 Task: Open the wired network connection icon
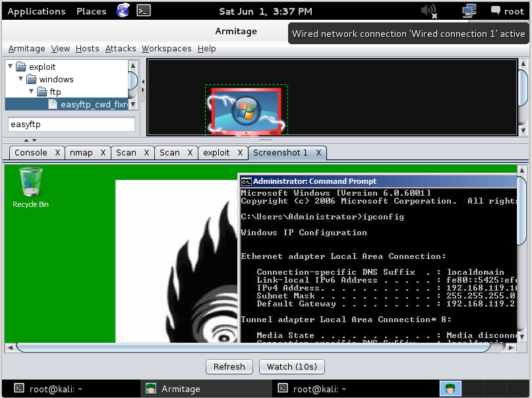click(469, 11)
